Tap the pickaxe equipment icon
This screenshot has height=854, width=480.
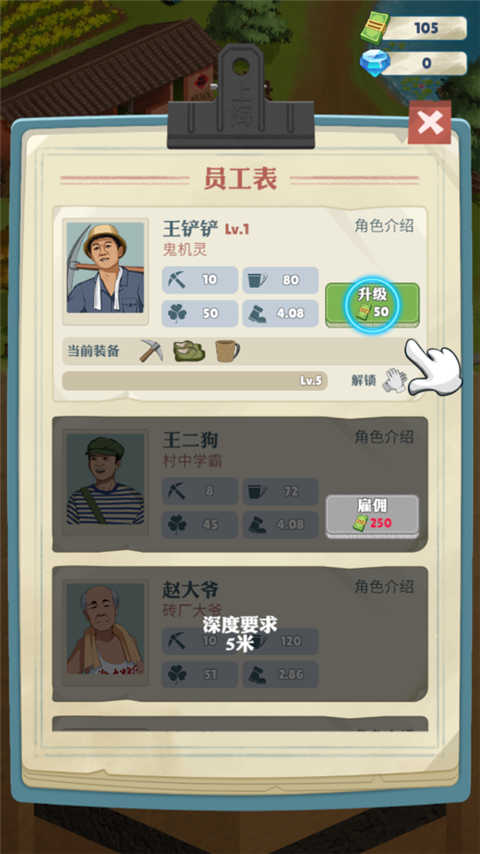151,351
